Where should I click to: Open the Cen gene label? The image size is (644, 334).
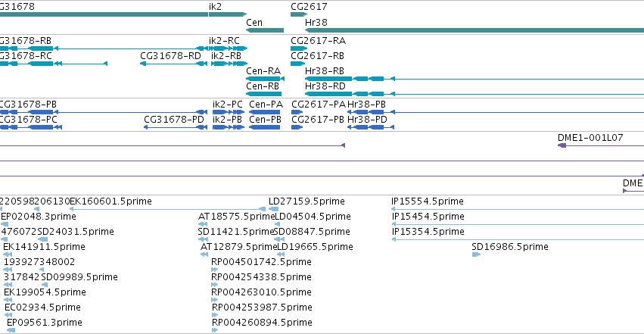[254, 23]
